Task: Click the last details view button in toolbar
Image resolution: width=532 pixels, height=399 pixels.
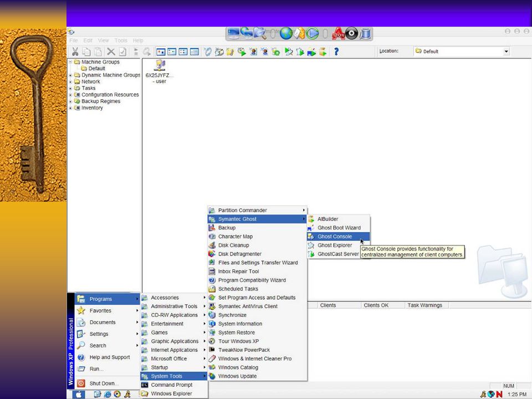Action: coord(195,52)
